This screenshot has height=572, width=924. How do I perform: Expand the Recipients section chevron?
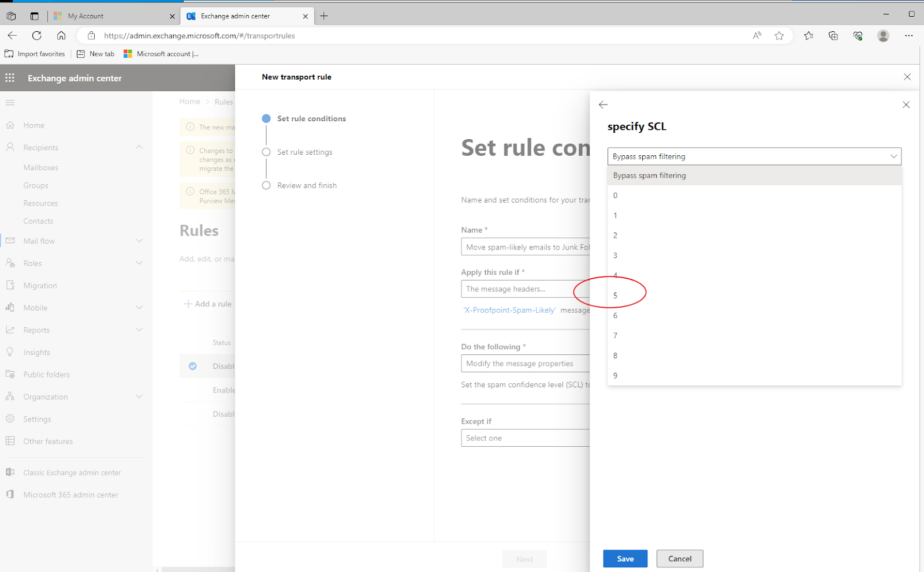coord(139,147)
